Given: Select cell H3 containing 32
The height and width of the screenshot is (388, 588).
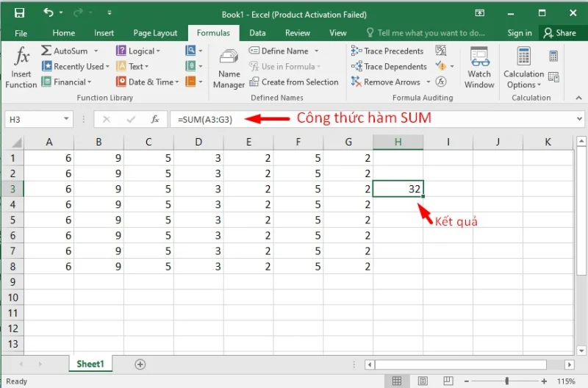Looking at the screenshot, I should [x=398, y=189].
